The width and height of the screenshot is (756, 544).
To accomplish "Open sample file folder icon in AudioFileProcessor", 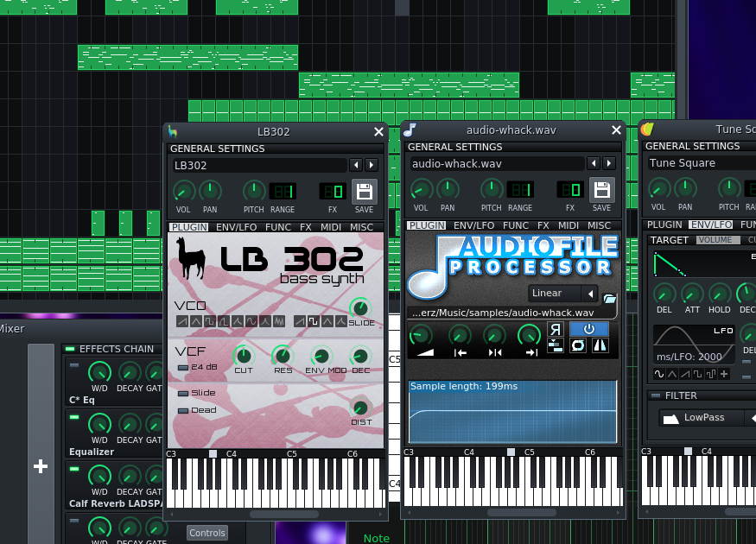I will tap(609, 299).
